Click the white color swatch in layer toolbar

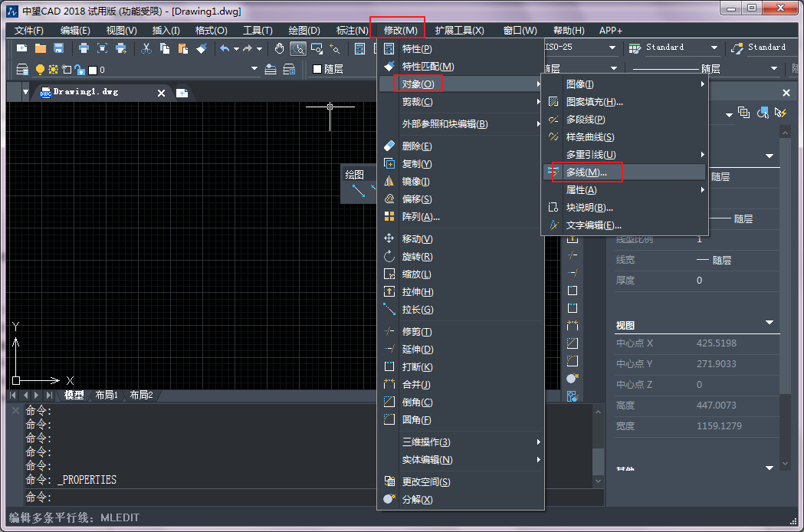point(93,68)
